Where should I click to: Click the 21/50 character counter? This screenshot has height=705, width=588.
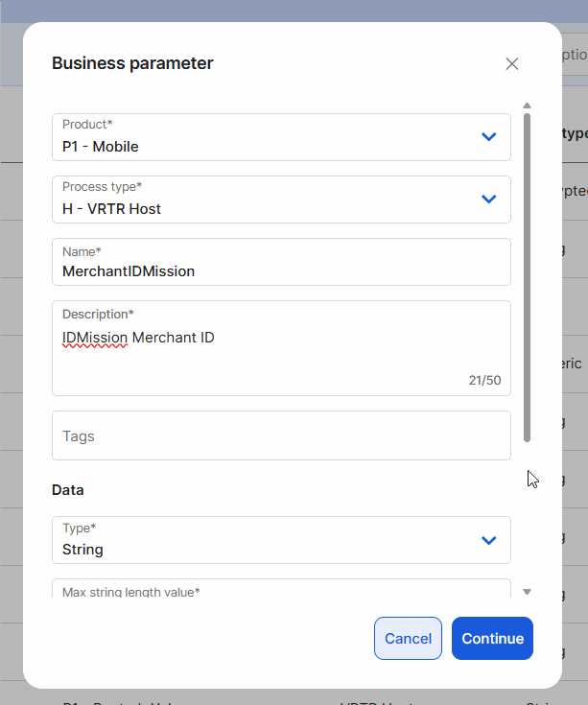click(x=484, y=380)
